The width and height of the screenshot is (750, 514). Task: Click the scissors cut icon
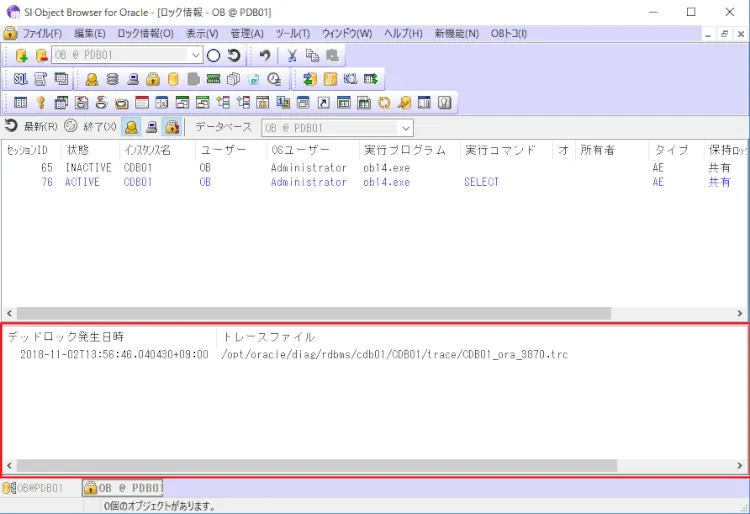(x=292, y=55)
